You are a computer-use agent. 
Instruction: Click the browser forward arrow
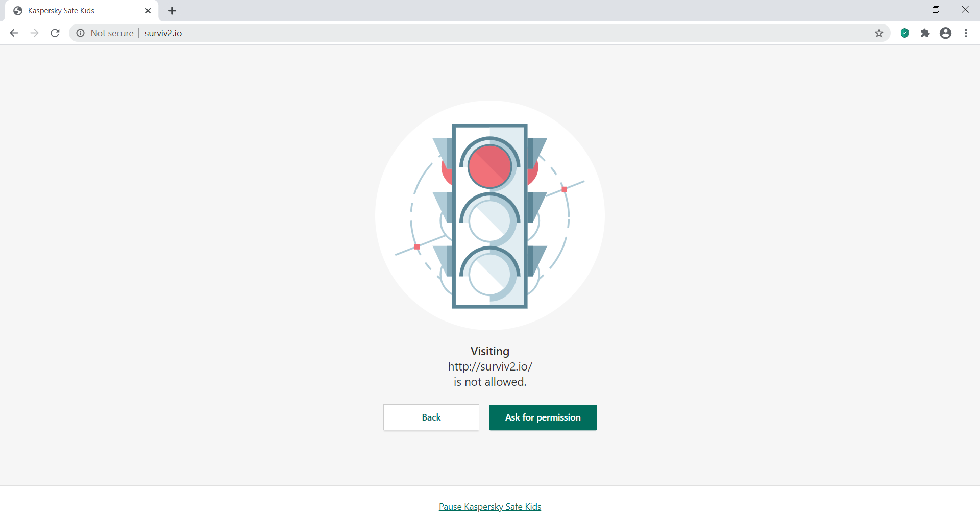(x=35, y=33)
